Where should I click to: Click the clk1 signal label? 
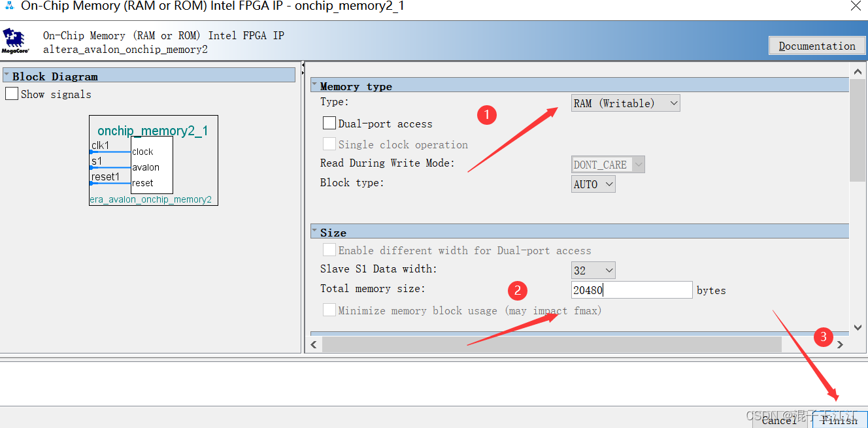coord(100,145)
